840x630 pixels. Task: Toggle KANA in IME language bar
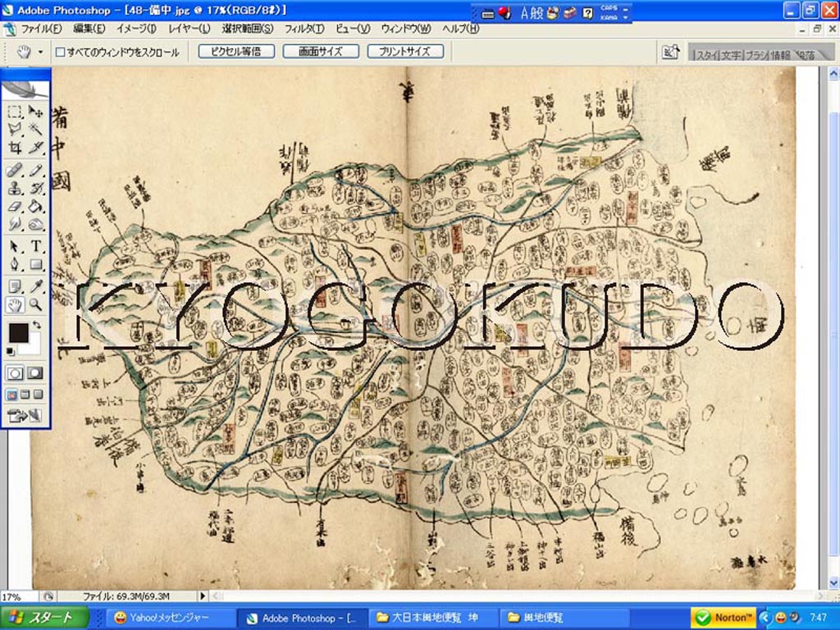pyautogui.click(x=609, y=17)
